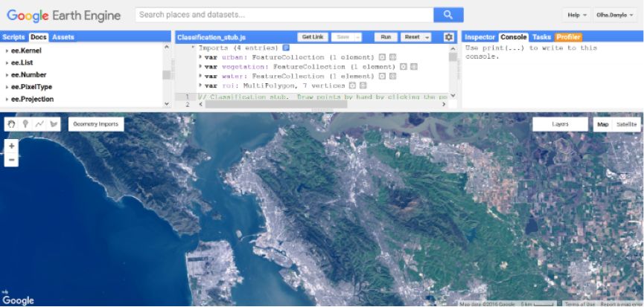Open the Layers panel on map
The height and width of the screenshot is (307, 644).
pyautogui.click(x=560, y=124)
